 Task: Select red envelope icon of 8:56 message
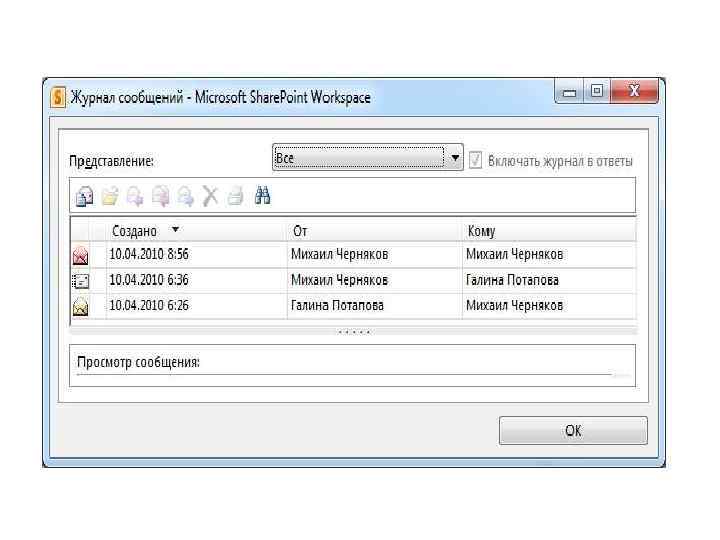click(80, 256)
